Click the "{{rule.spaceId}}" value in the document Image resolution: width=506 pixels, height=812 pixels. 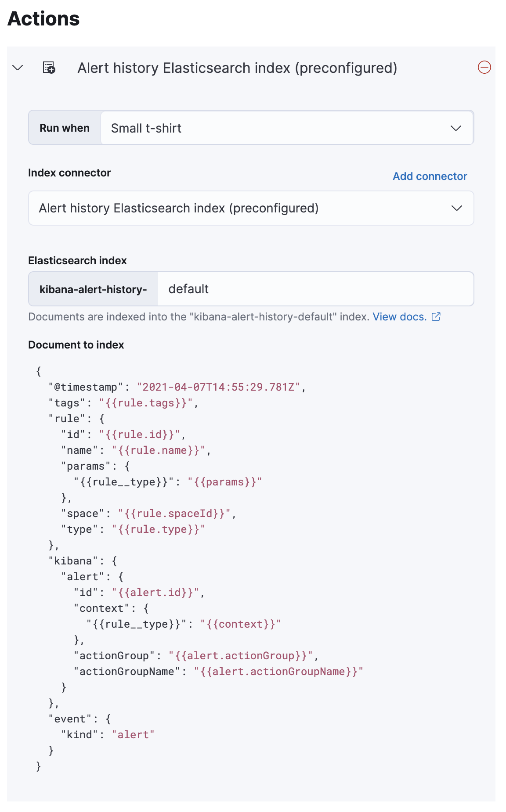coord(175,514)
